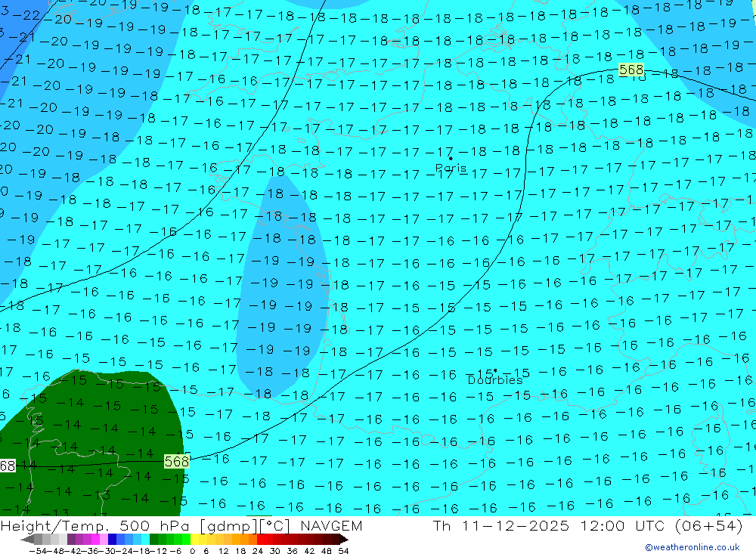
Task: Select the 568 contour label near top right
Action: 631,70
